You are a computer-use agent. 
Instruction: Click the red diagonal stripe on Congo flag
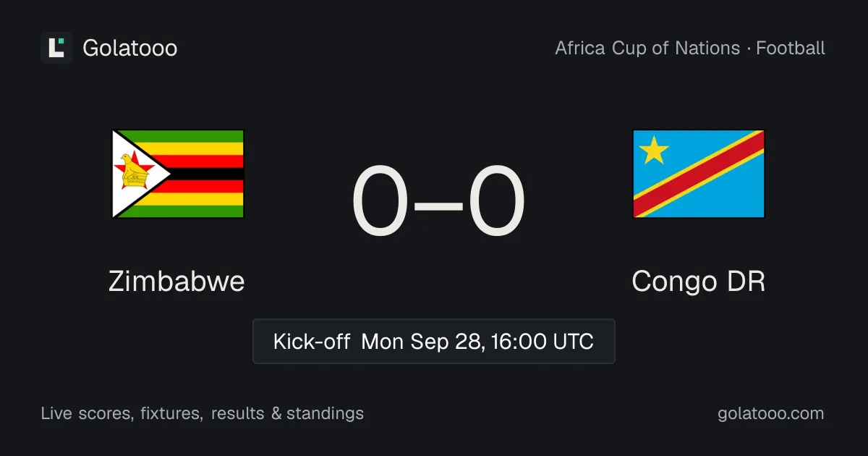pos(699,174)
